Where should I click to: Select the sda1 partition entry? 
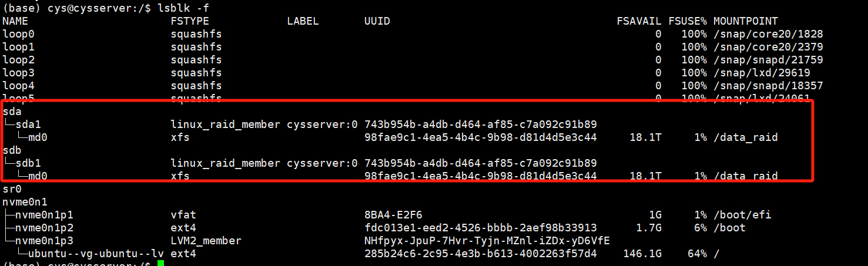pyautogui.click(x=28, y=124)
